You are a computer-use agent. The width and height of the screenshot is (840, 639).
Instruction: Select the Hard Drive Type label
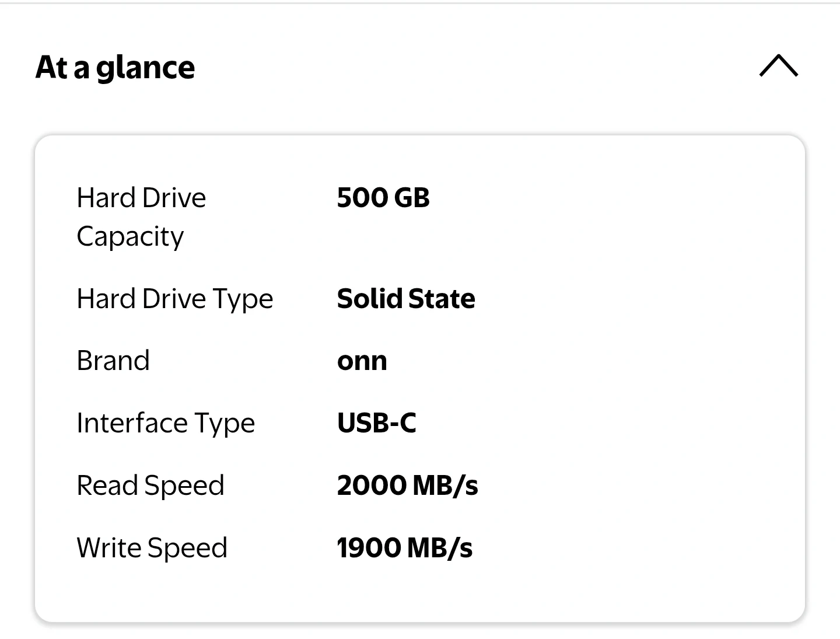click(x=174, y=299)
